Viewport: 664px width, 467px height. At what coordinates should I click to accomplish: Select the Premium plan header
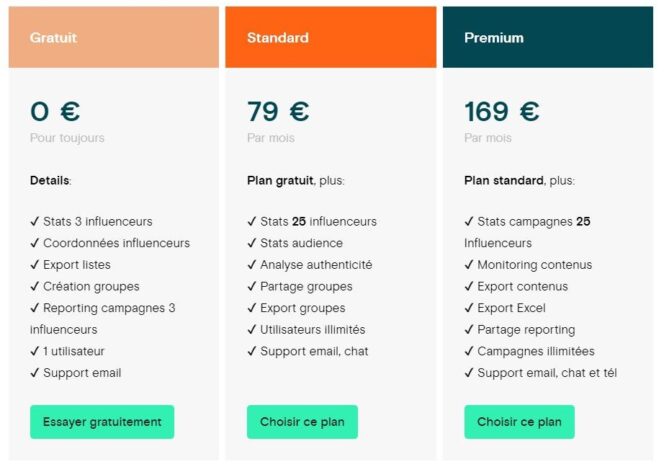pyautogui.click(x=548, y=38)
